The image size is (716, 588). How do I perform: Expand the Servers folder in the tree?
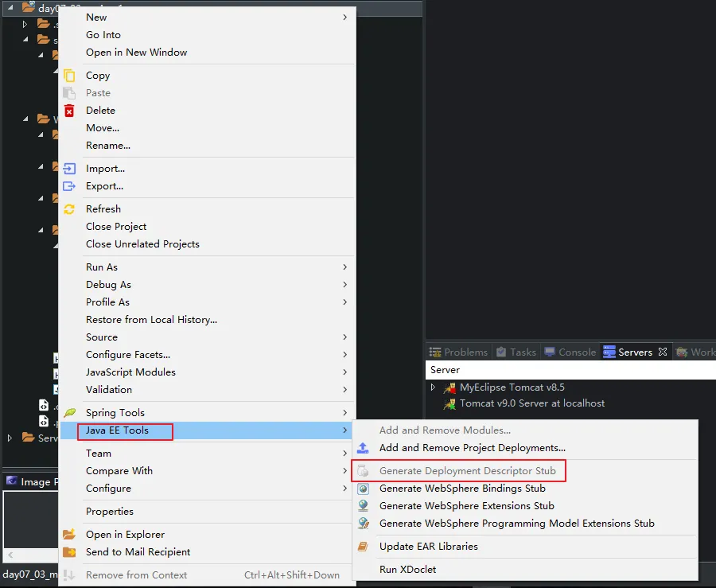click(x=10, y=438)
